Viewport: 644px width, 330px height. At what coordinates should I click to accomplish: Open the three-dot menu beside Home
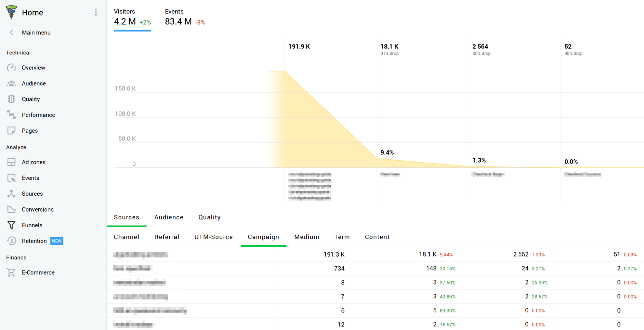tap(96, 12)
